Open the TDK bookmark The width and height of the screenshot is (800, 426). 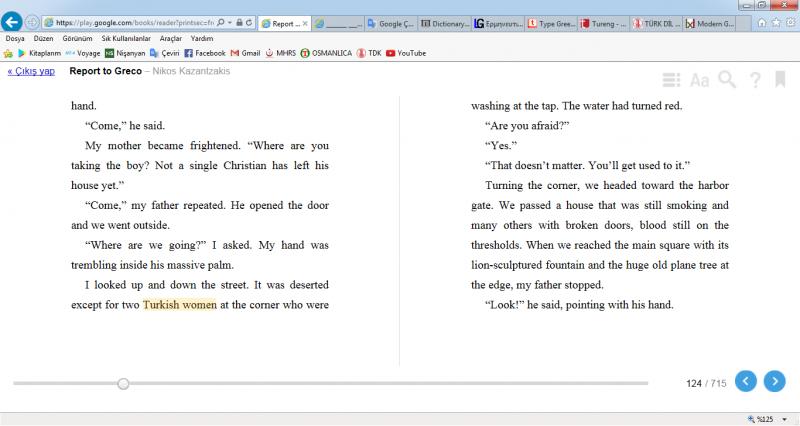[369, 53]
